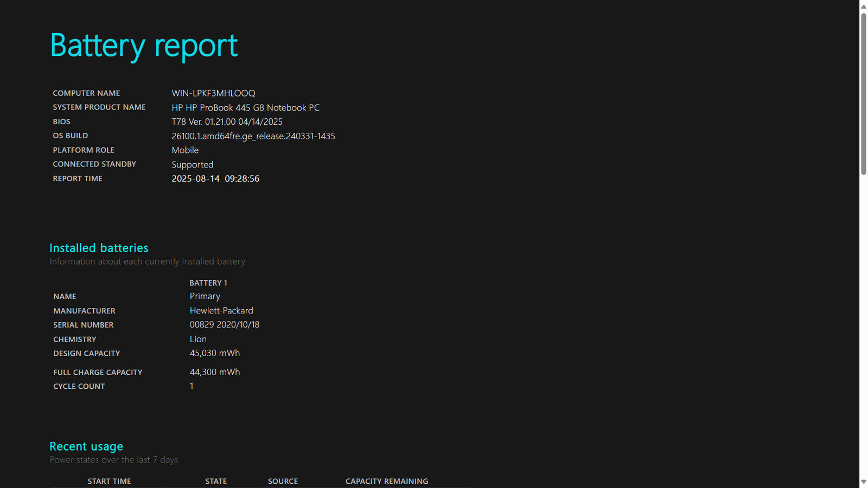
Task: Click the 'CONNECTED STANDBY' label
Action: [x=94, y=164]
